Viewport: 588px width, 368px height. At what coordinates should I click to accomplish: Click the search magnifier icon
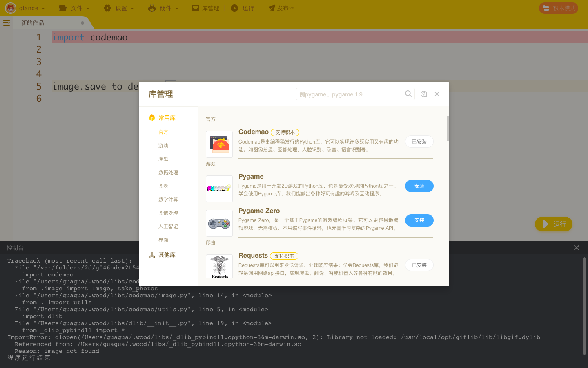[x=408, y=94]
